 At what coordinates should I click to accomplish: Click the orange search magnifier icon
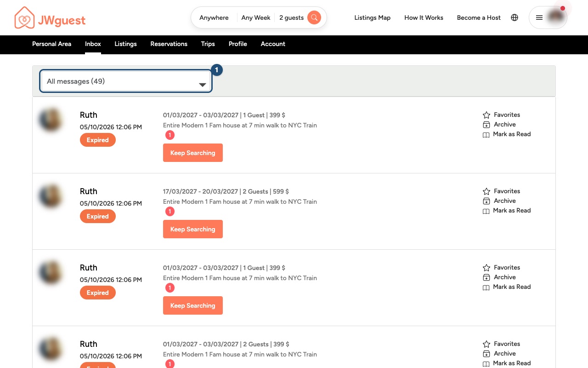click(x=314, y=17)
